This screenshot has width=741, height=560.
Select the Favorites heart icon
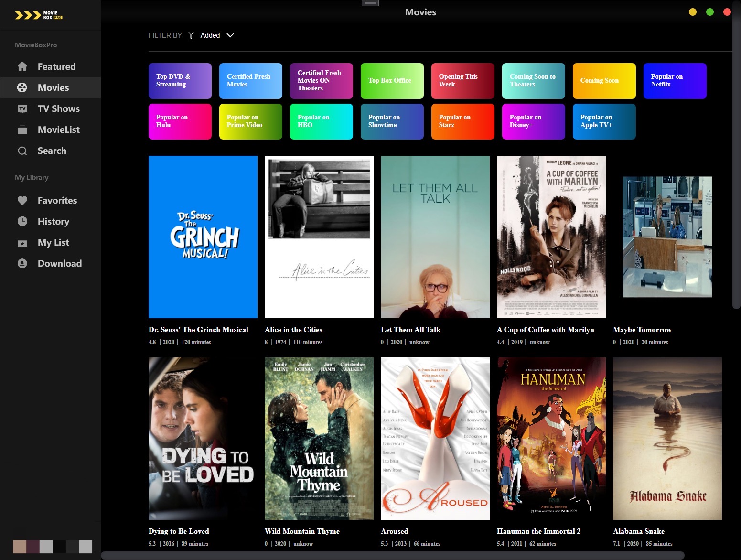click(x=22, y=200)
